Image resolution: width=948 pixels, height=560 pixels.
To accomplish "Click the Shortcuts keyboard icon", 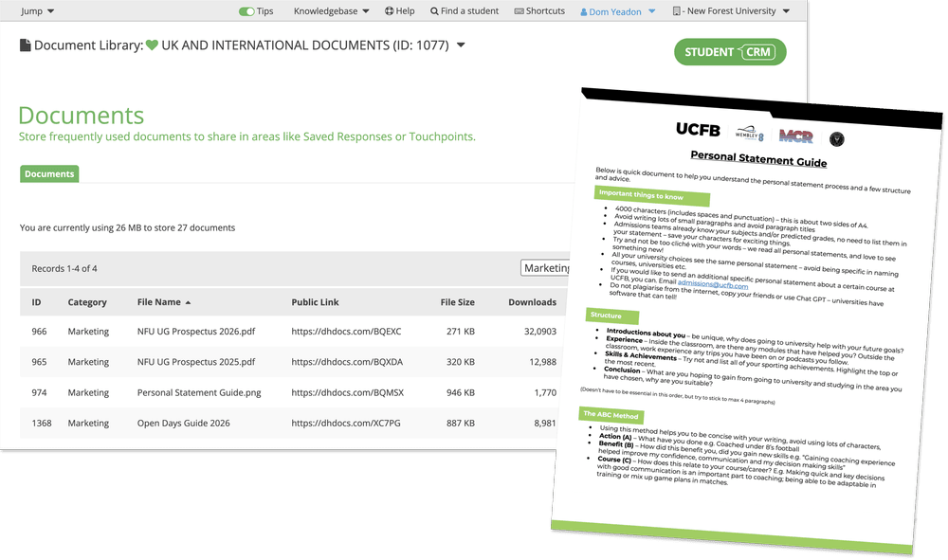I will (x=519, y=10).
